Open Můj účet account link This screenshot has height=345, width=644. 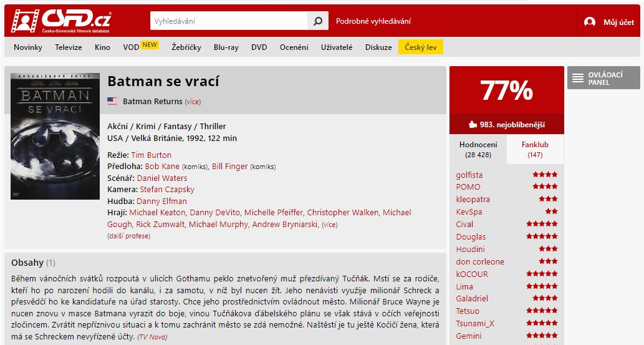tap(618, 22)
